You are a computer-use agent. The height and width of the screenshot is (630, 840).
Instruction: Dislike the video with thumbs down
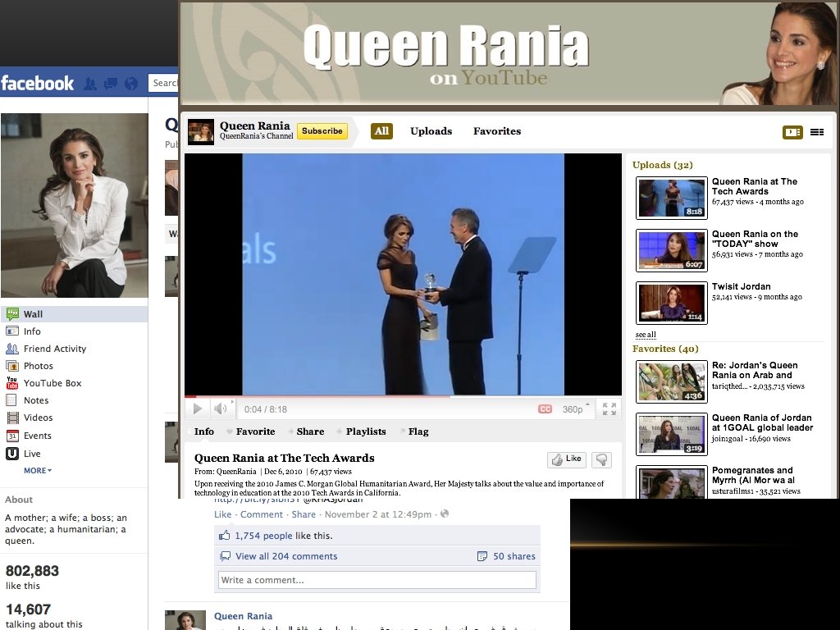(x=601, y=459)
